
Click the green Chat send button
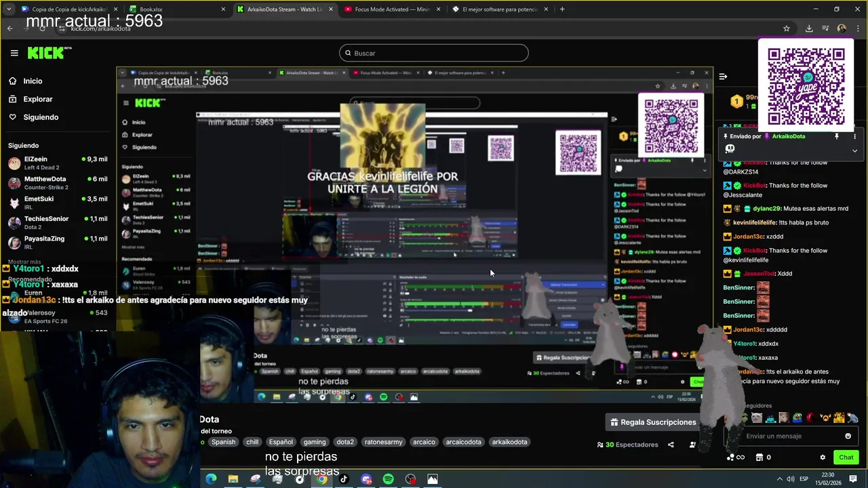point(846,457)
